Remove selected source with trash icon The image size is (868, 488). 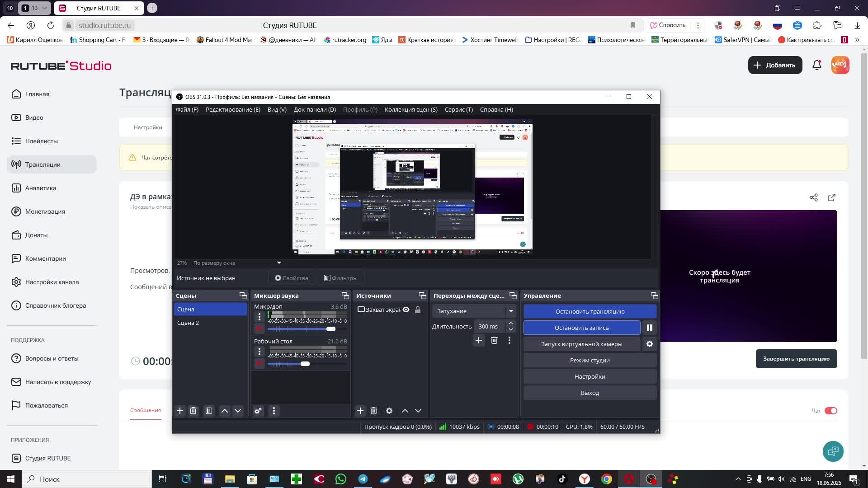373,411
